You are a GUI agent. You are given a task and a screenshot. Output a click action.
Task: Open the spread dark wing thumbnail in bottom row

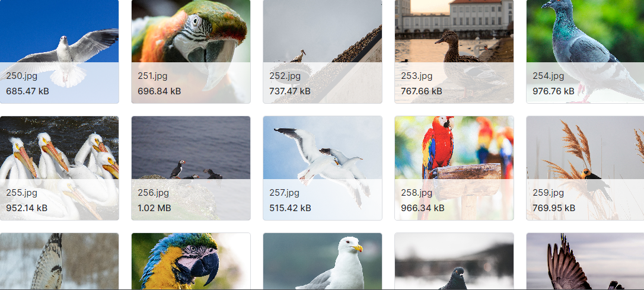585,262
